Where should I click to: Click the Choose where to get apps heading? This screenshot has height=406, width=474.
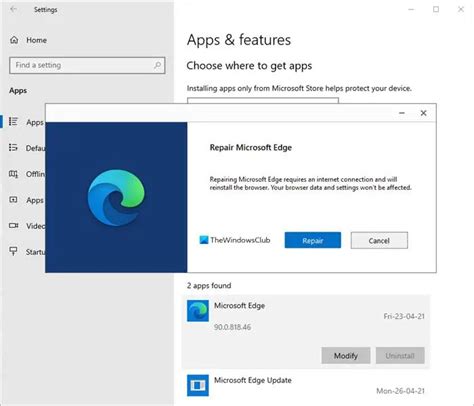[x=249, y=66]
